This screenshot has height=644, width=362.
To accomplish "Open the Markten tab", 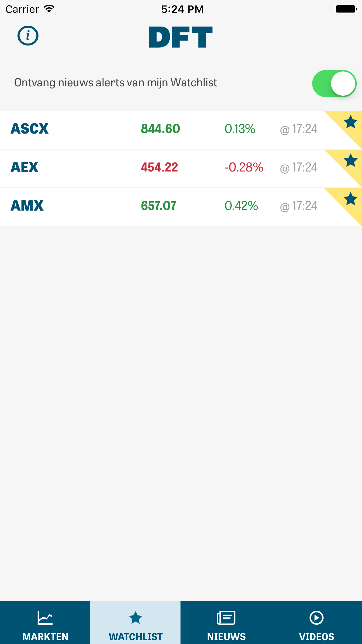I will pyautogui.click(x=45, y=623).
